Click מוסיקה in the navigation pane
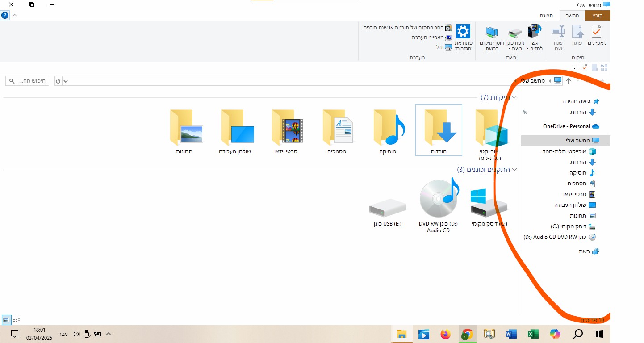 click(x=582, y=173)
